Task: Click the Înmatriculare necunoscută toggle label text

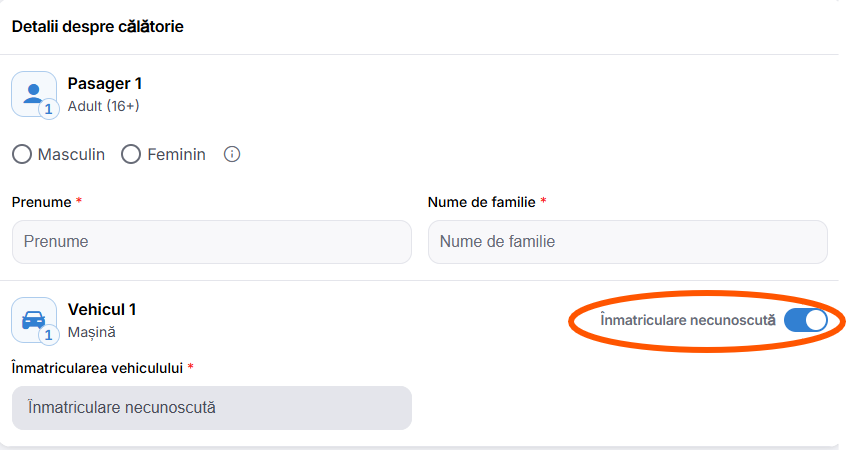Action: [688, 321]
